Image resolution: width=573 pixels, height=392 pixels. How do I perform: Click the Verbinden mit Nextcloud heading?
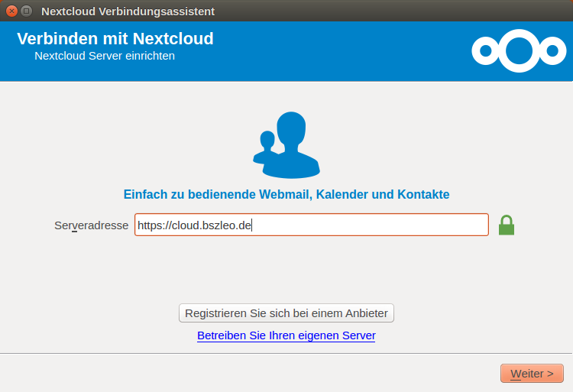(x=115, y=39)
